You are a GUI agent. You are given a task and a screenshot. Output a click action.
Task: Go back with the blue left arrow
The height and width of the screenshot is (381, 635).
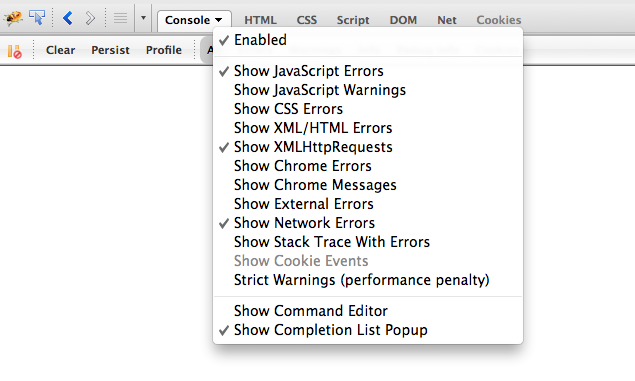pyautogui.click(x=68, y=18)
